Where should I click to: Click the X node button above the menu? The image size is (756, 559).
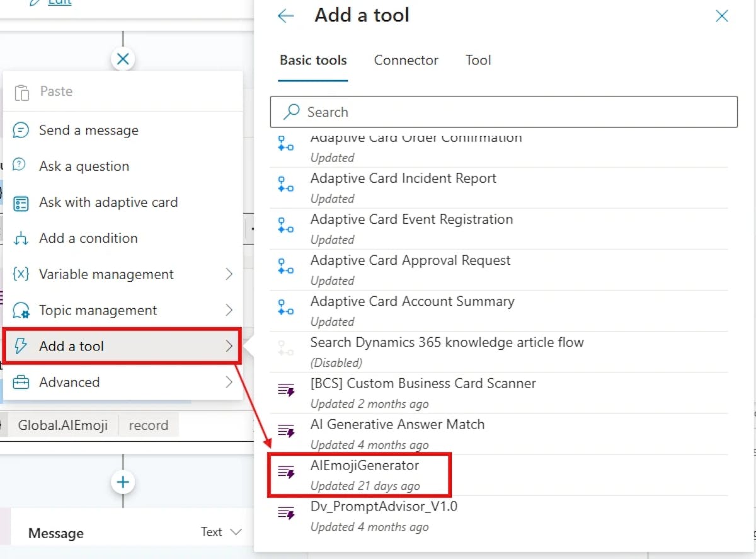pyautogui.click(x=123, y=59)
